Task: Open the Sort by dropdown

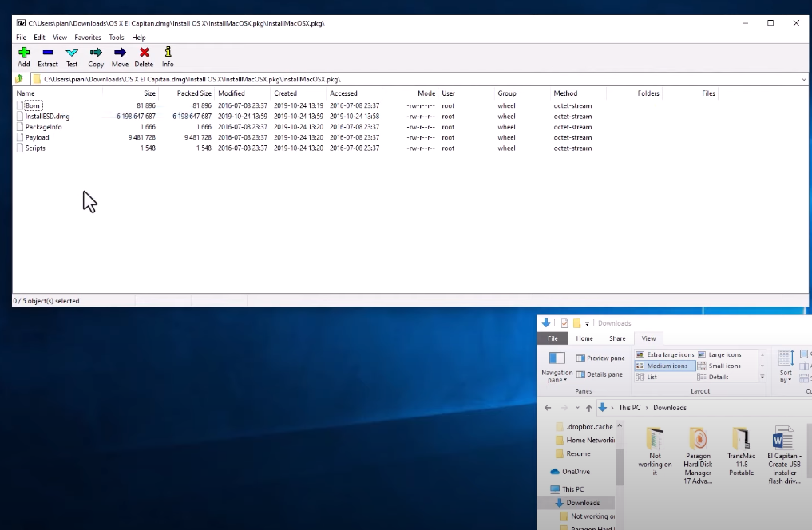Action: pos(786,366)
